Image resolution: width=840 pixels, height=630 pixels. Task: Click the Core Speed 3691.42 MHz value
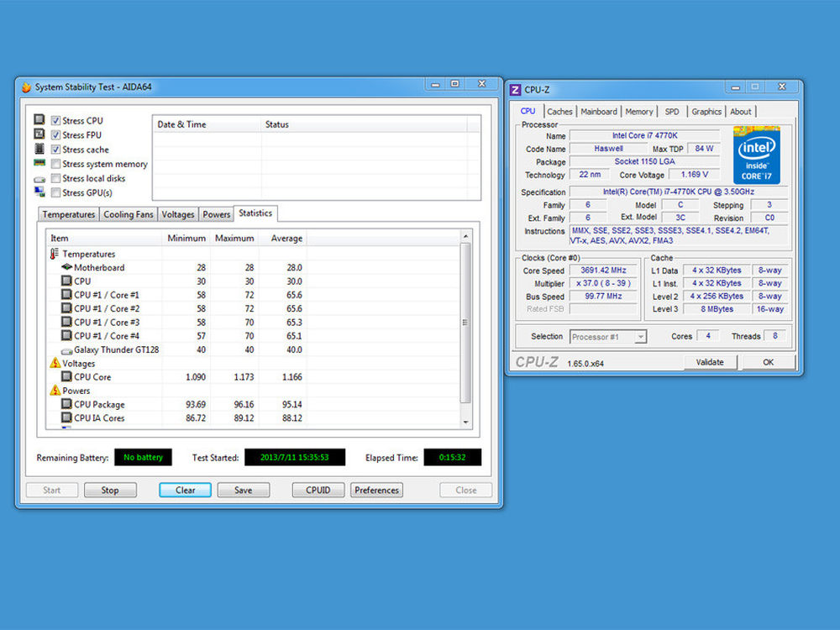coord(603,270)
